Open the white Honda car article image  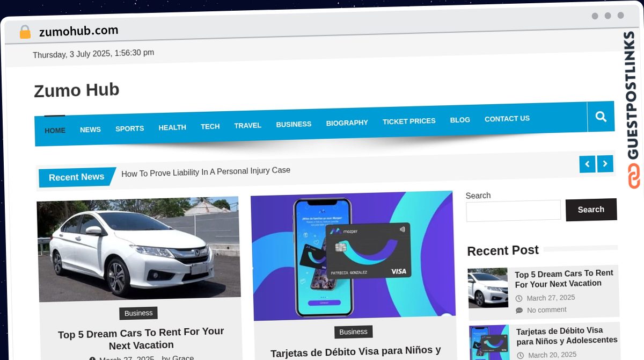click(138, 249)
